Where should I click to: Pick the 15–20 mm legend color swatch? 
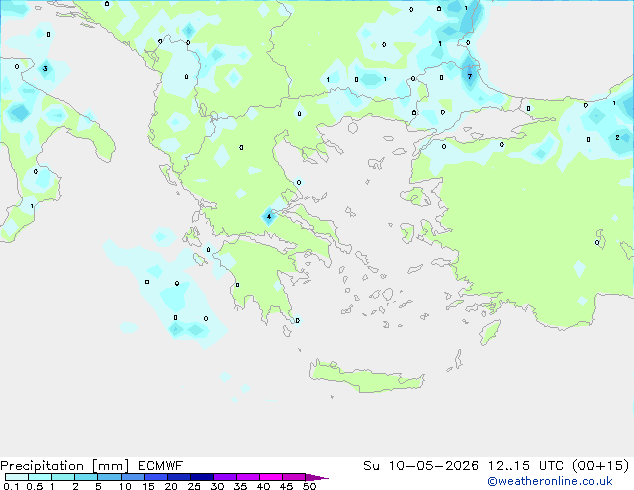156,477
